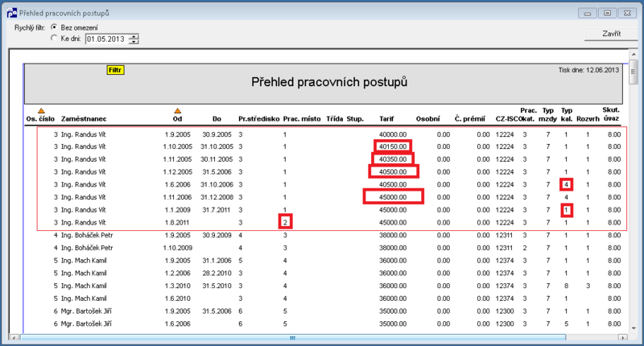Viewport: 644px width, 346px height.
Task: Select the Bez omezení radio option
Action: point(54,27)
